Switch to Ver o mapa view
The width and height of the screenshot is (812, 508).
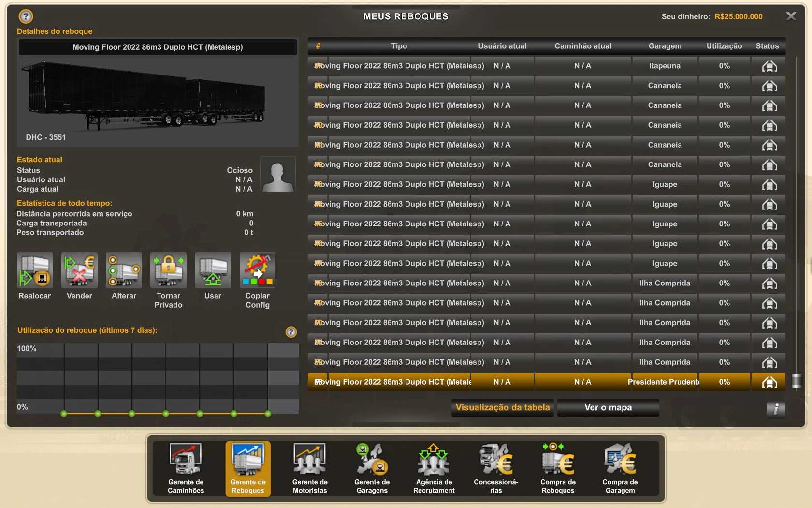608,407
